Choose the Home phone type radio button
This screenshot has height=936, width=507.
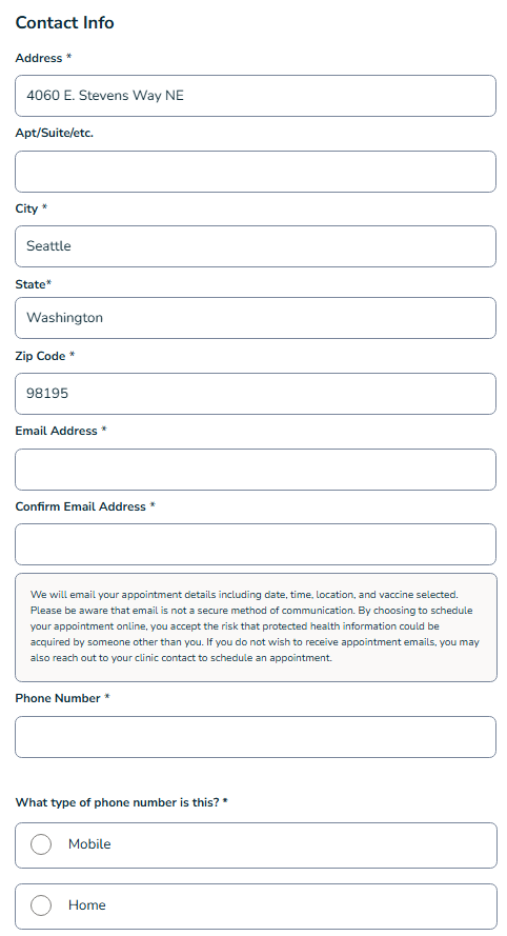pyautogui.click(x=41, y=906)
